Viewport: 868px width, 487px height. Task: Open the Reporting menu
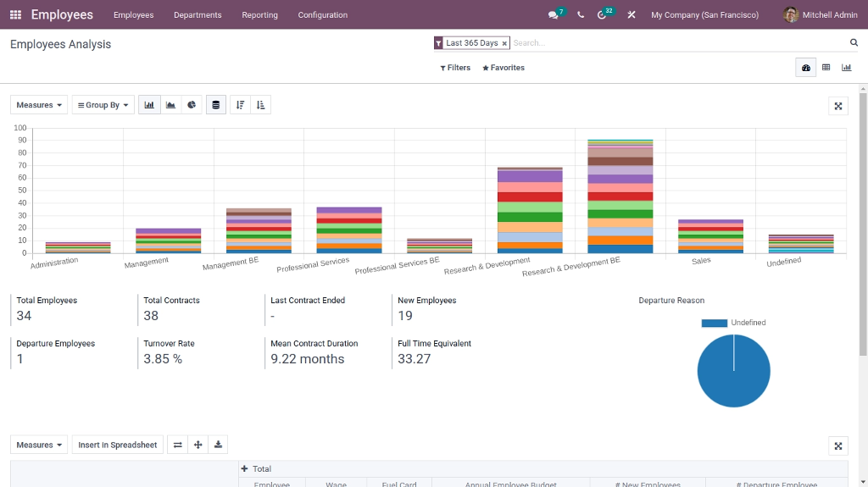(259, 15)
